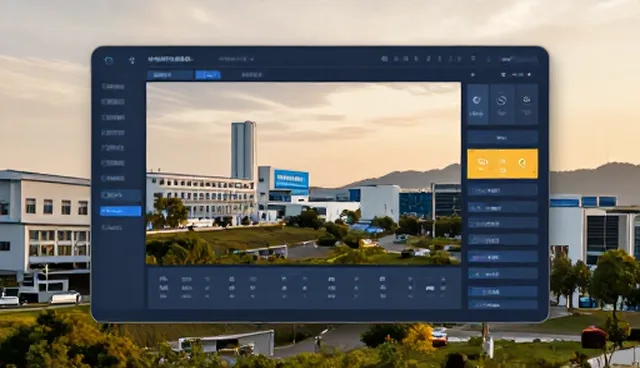Click the main campus preview image

304,173
